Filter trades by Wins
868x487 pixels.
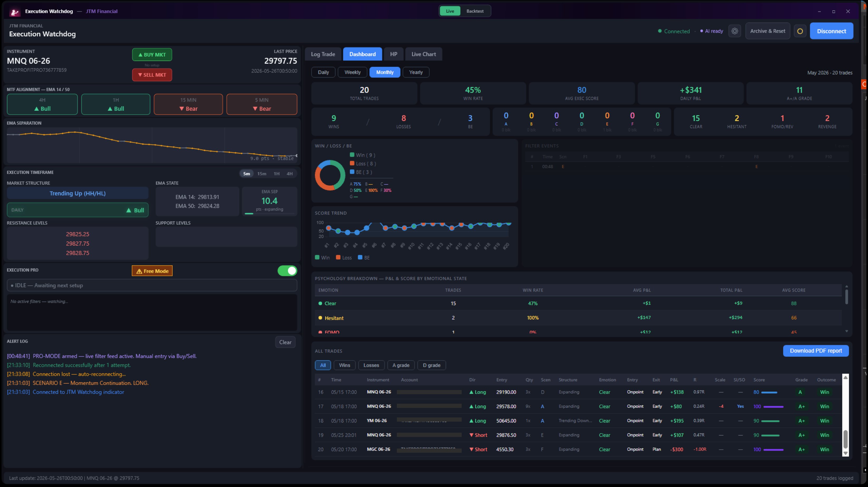[344, 365]
